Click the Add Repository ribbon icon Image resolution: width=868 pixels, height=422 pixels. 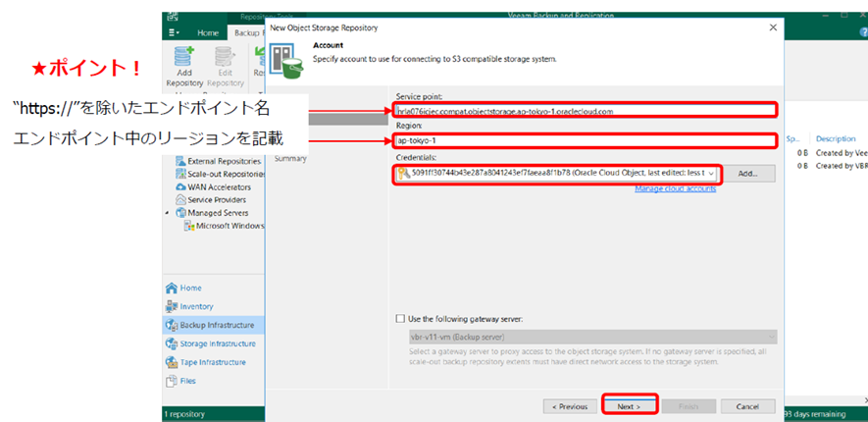pyautogui.click(x=183, y=57)
